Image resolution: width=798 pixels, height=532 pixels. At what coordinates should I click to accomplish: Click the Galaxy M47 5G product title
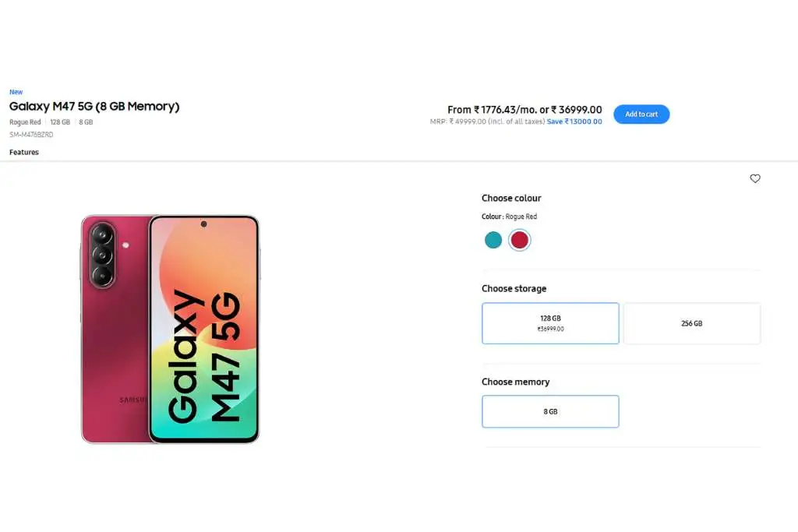pos(94,106)
